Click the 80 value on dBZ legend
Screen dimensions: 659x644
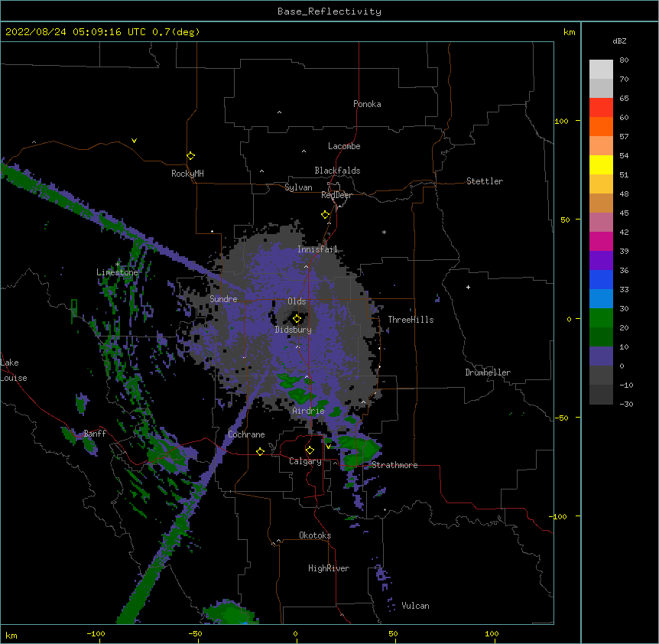pyautogui.click(x=624, y=60)
